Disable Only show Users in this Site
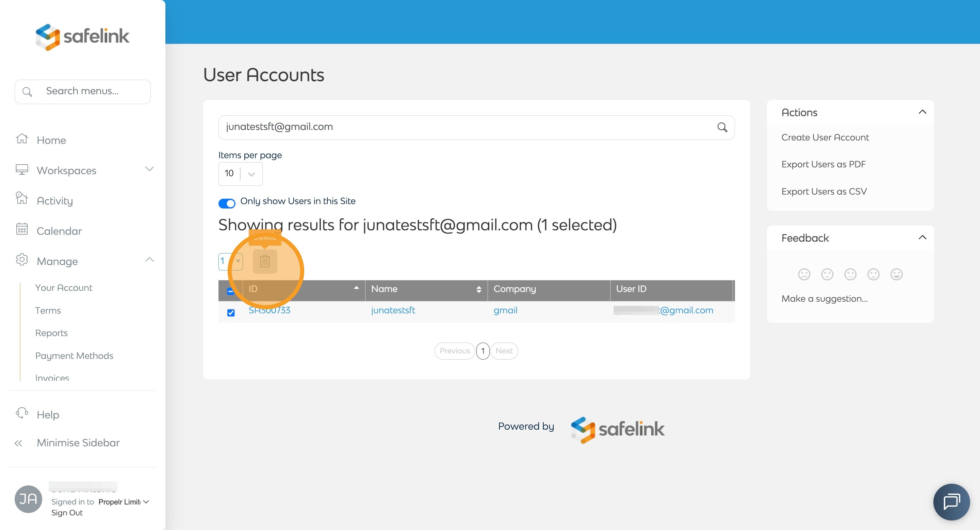Image resolution: width=980 pixels, height=530 pixels. point(227,203)
